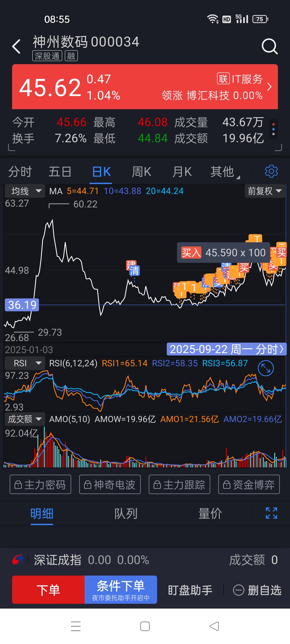Switch to 队列 tab

(126, 514)
